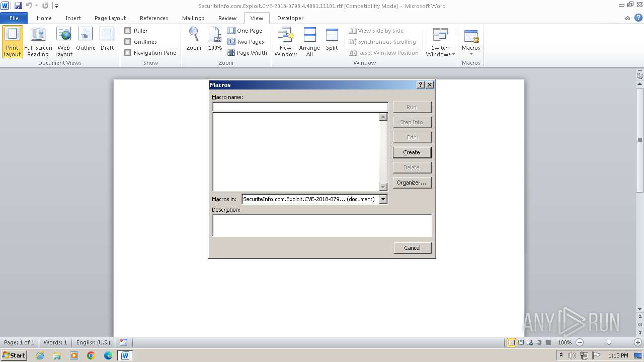Toggle the Navigation Pane checkbox
This screenshot has height=362, width=644.
tap(128, 53)
